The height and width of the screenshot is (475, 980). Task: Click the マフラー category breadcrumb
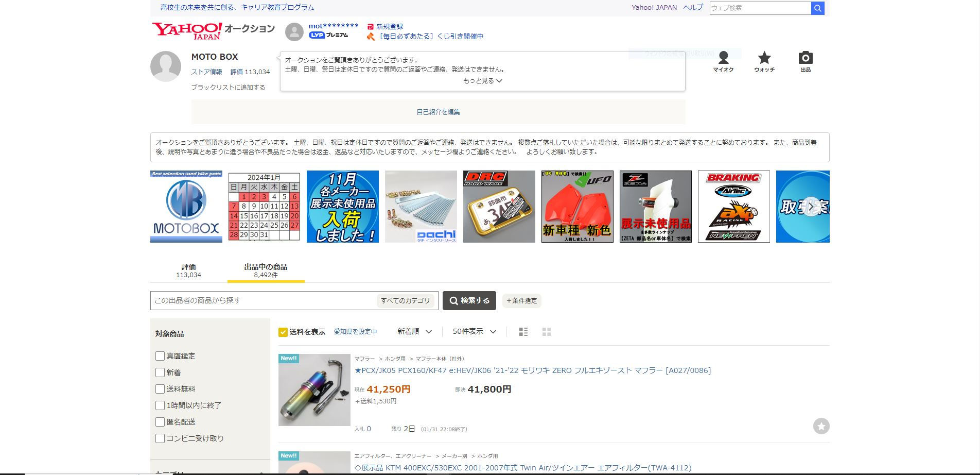364,359
